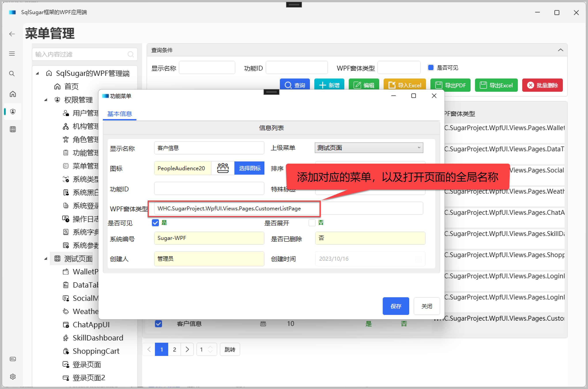Check the 是否展开 checkbox
588x389 pixels.
(x=312, y=223)
